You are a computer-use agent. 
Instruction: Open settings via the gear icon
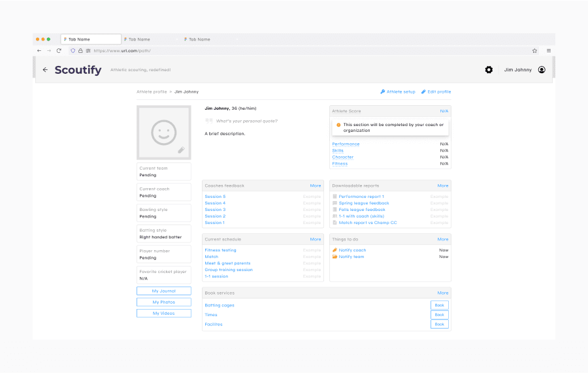[489, 70]
